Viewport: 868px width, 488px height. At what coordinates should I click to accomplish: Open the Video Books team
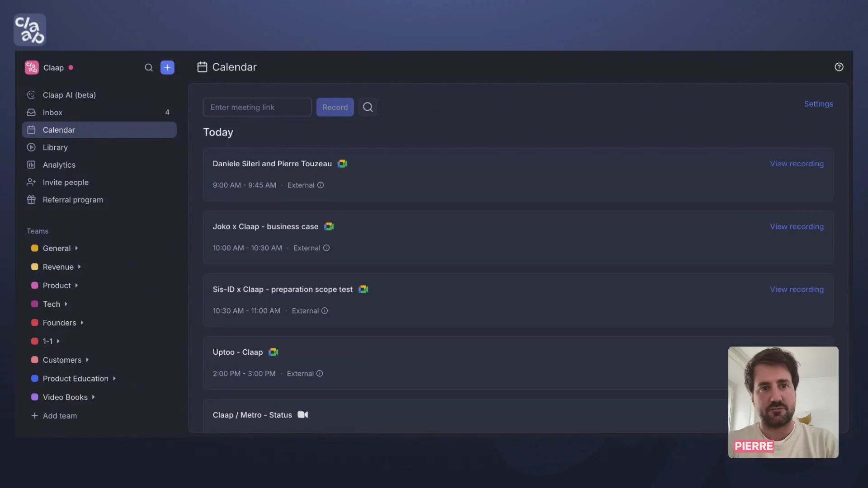point(65,397)
